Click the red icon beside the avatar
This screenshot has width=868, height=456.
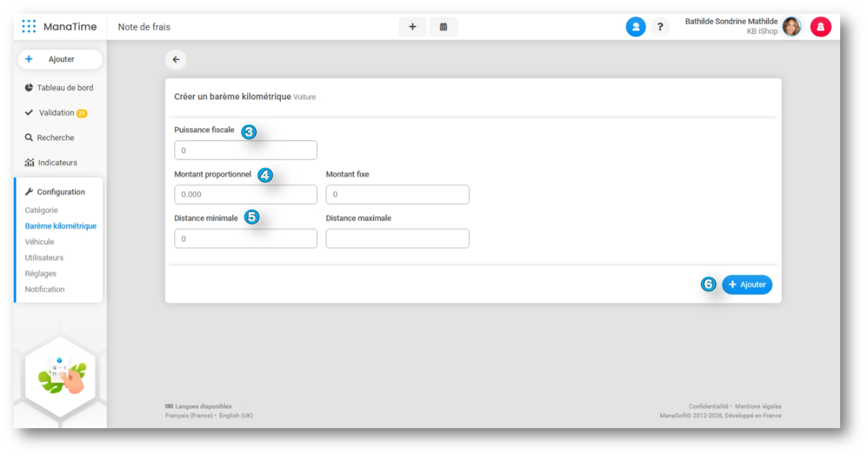[820, 27]
